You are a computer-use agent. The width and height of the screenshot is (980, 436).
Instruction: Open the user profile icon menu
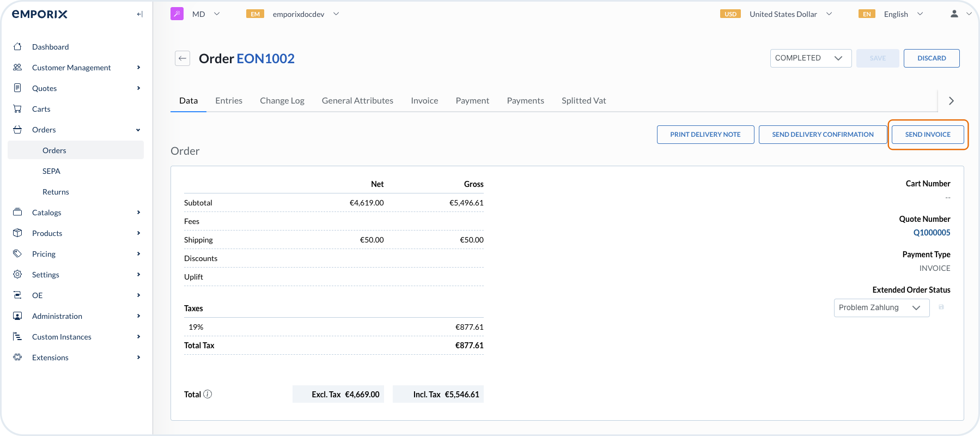coord(954,14)
